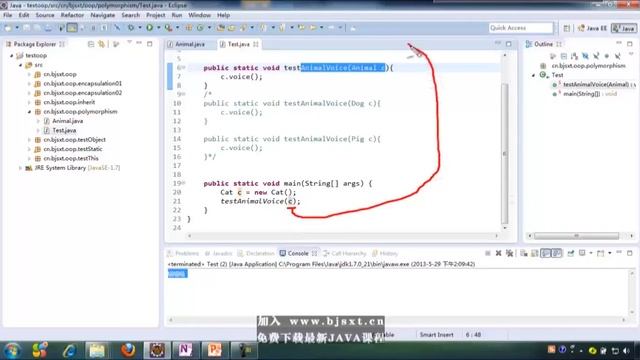This screenshot has height=360, width=640.
Task: Click the Open Type toolbar icon
Action: 221,28
